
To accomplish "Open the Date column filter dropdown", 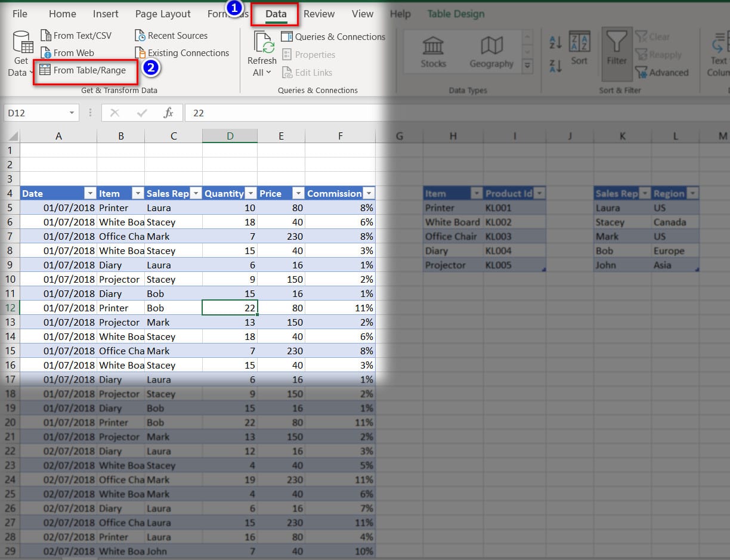I will pyautogui.click(x=90, y=193).
